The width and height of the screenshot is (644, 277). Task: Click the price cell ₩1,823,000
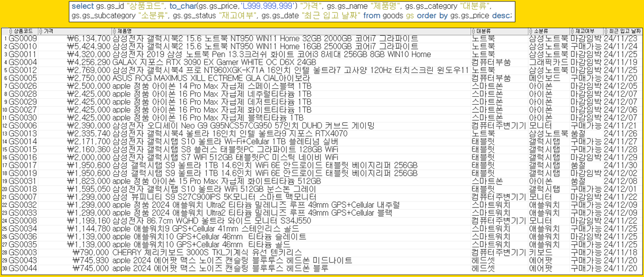89,181
